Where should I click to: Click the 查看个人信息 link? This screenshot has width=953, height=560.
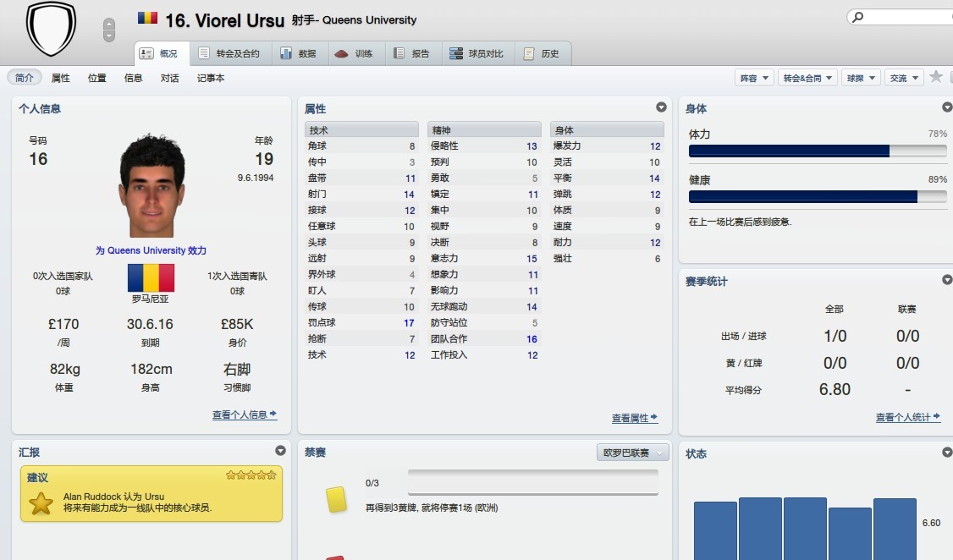click(x=244, y=415)
